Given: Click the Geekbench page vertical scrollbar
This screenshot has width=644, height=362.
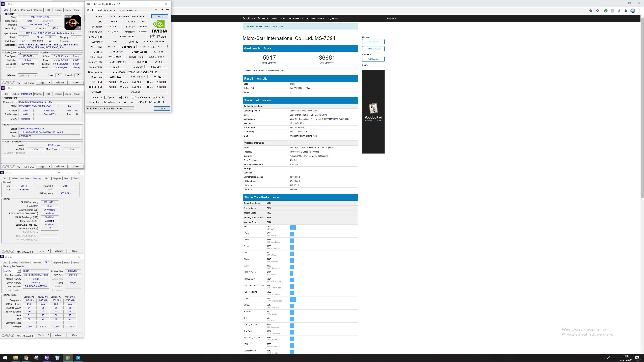Looking at the screenshot, I should pyautogui.click(x=642, y=108).
